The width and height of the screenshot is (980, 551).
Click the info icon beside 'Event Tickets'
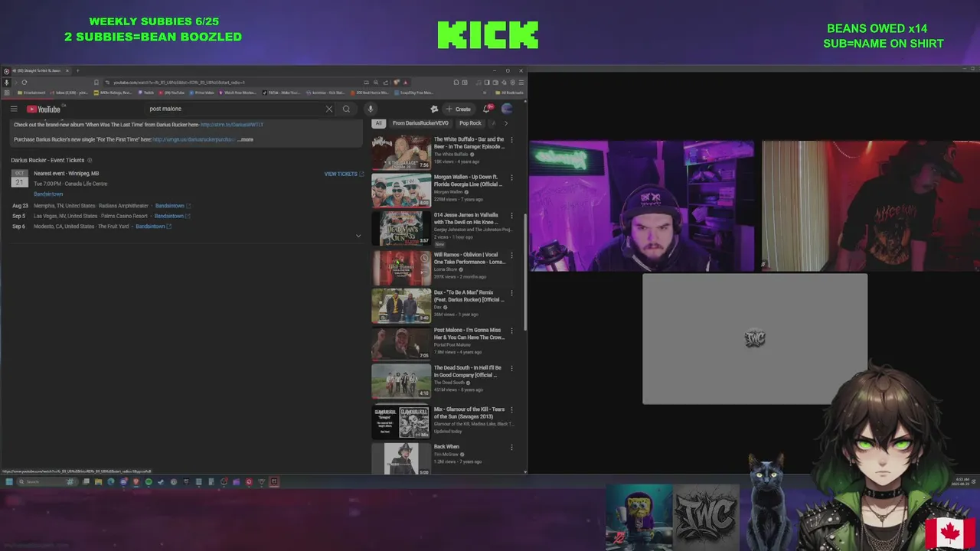pos(90,160)
